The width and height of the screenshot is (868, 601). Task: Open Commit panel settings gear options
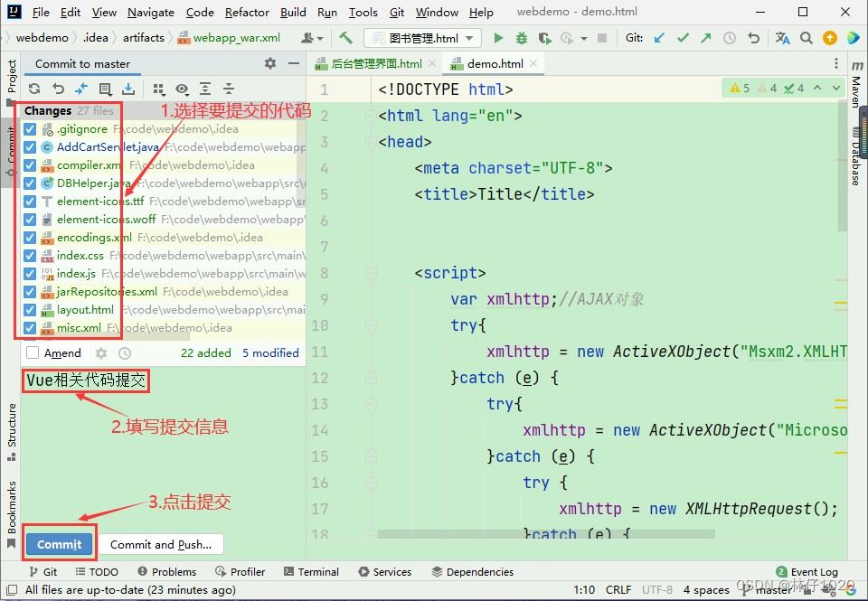click(x=269, y=63)
